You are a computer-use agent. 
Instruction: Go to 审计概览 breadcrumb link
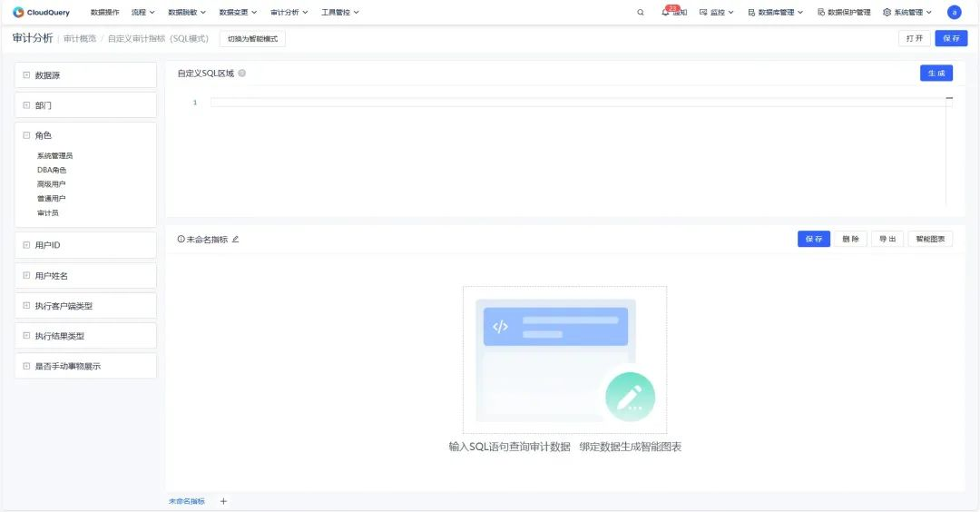(x=80, y=39)
